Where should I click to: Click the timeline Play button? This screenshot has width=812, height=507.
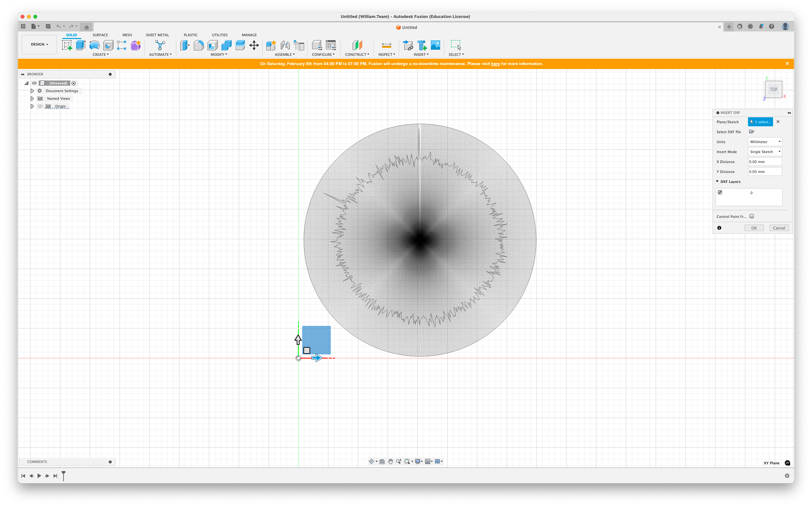[x=39, y=476]
